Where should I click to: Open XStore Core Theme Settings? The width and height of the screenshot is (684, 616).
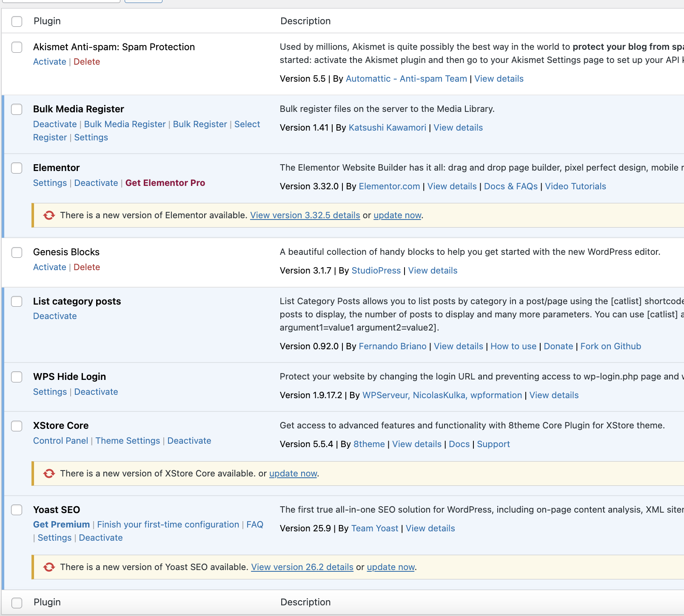click(x=128, y=441)
